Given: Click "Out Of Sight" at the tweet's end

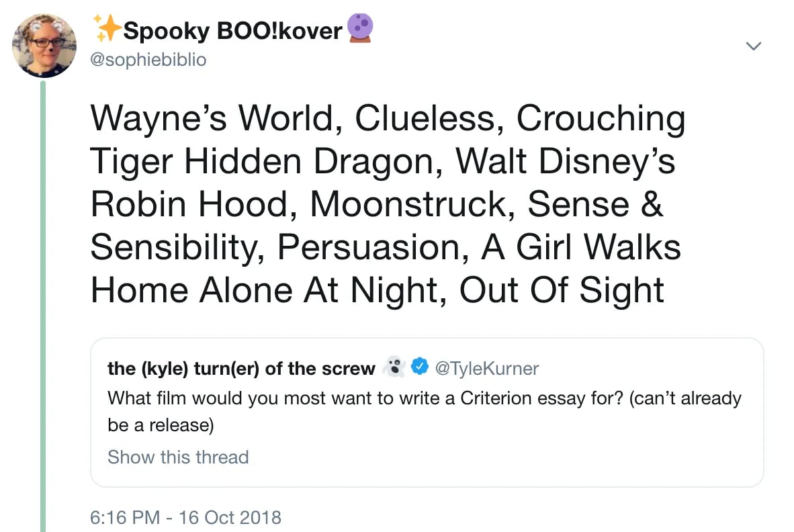Looking at the screenshot, I should [562, 290].
